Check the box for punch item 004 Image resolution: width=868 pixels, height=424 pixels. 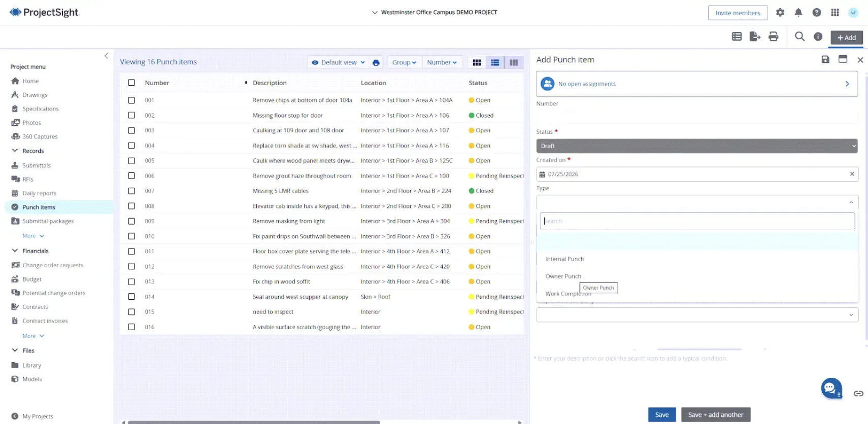coord(131,146)
